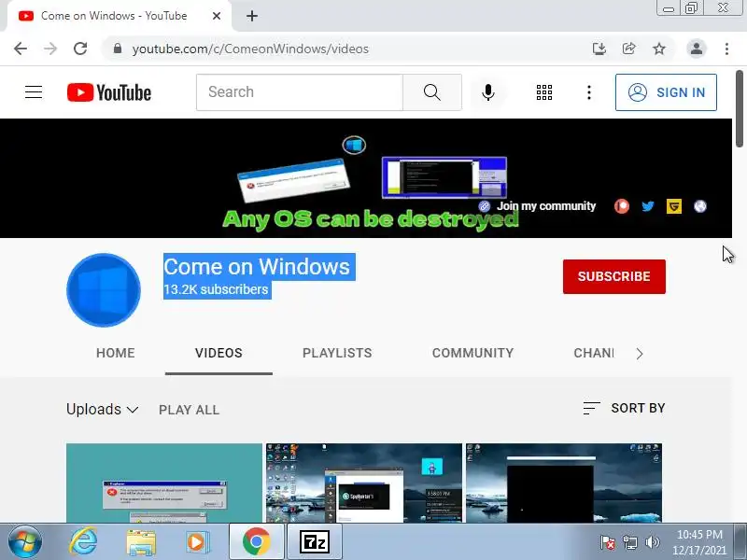Open the Windows Start menu
The height and width of the screenshot is (560, 747).
click(25, 542)
